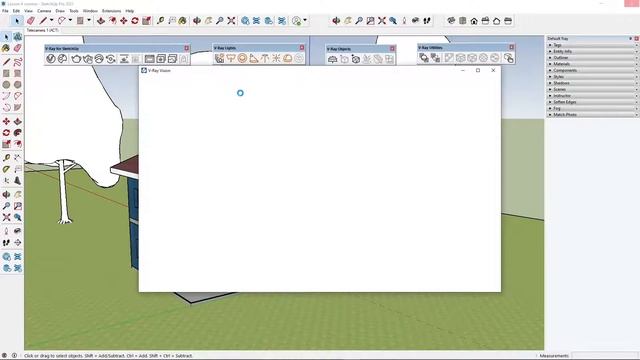Viewport: 640px width, 360px height.
Task: Select the V-Ray Dome Light icon
Action: pyautogui.click(x=287, y=58)
